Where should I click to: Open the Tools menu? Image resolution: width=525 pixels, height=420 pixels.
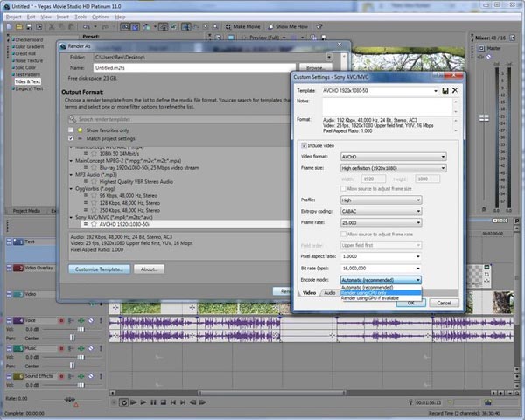coord(80,17)
